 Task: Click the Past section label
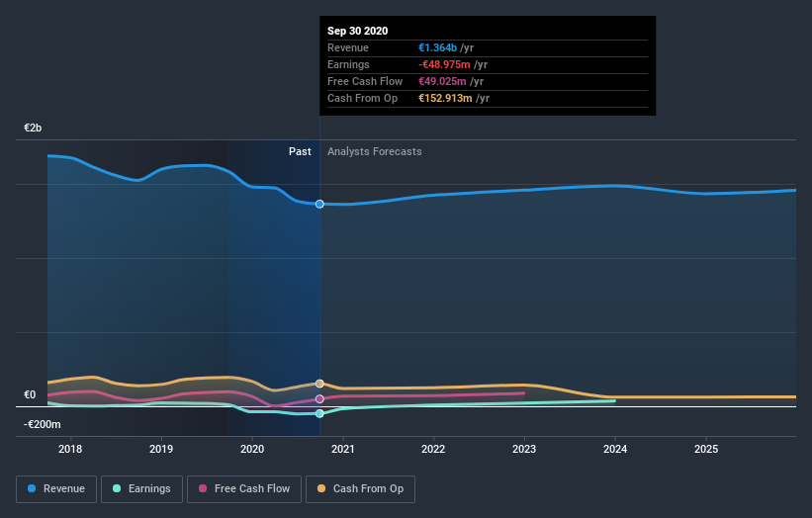[300, 151]
